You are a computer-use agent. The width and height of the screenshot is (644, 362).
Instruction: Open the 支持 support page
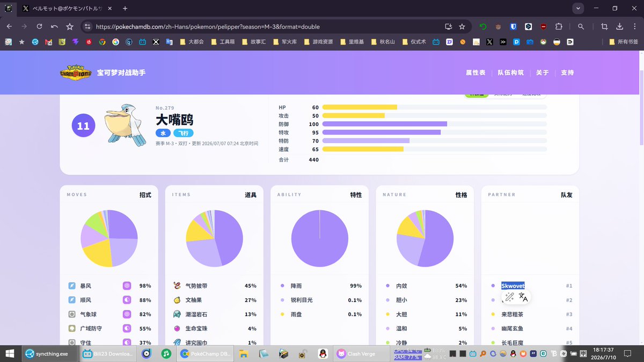click(x=567, y=72)
